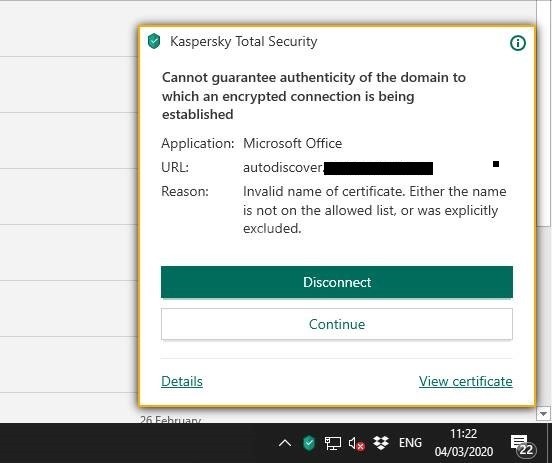The height and width of the screenshot is (463, 552).
Task: Switch input language via ENG indicator
Action: pos(410,443)
